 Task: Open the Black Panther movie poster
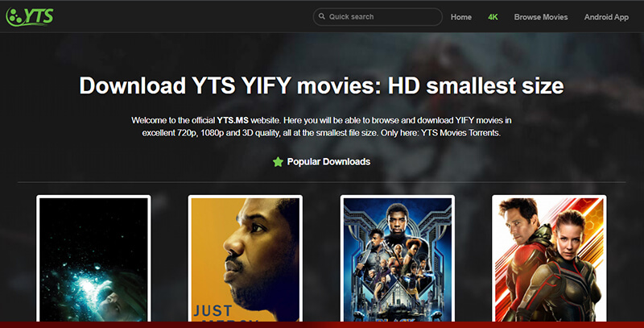398,259
